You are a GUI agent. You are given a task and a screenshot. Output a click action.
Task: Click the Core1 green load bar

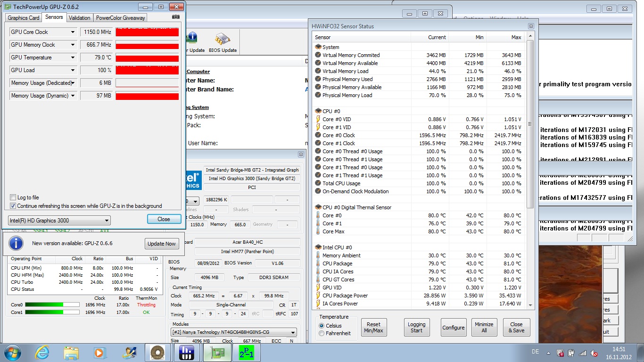coord(52,313)
